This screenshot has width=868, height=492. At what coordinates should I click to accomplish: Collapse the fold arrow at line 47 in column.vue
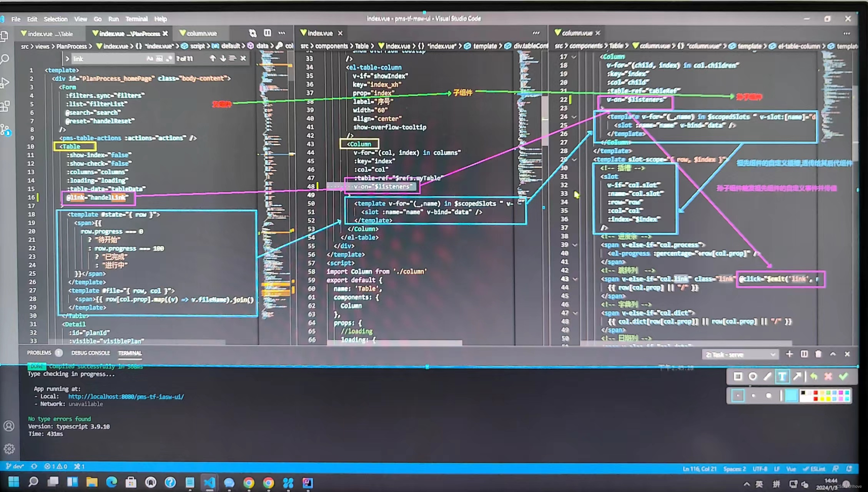pos(575,313)
